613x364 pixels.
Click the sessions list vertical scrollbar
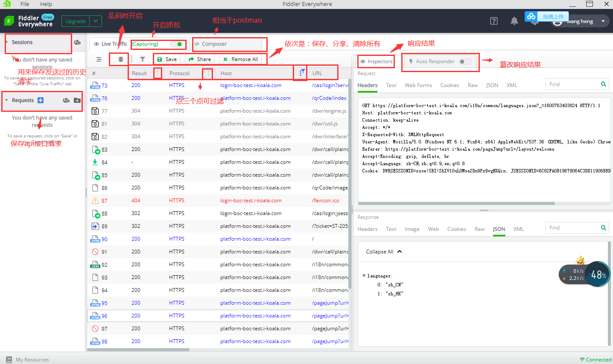click(x=350, y=184)
